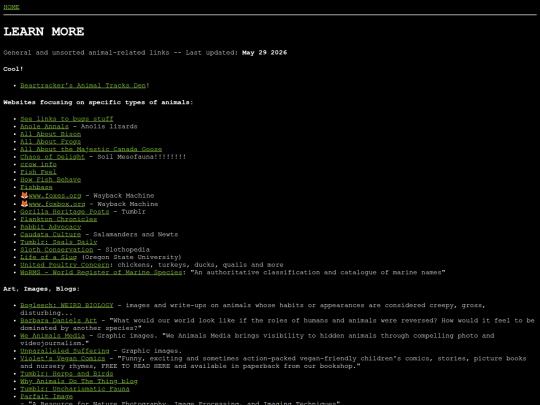Open Tumblr: Seals Daily link
The image size is (540, 405).
(59, 242)
